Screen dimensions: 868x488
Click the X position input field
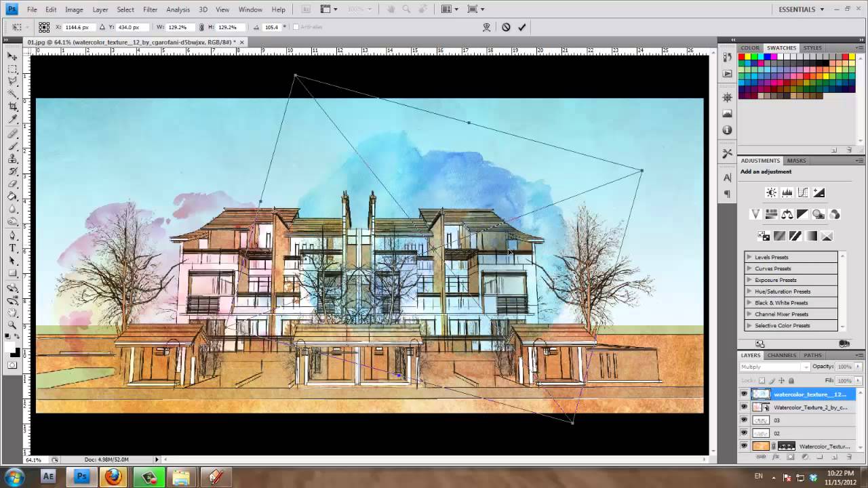[78, 27]
